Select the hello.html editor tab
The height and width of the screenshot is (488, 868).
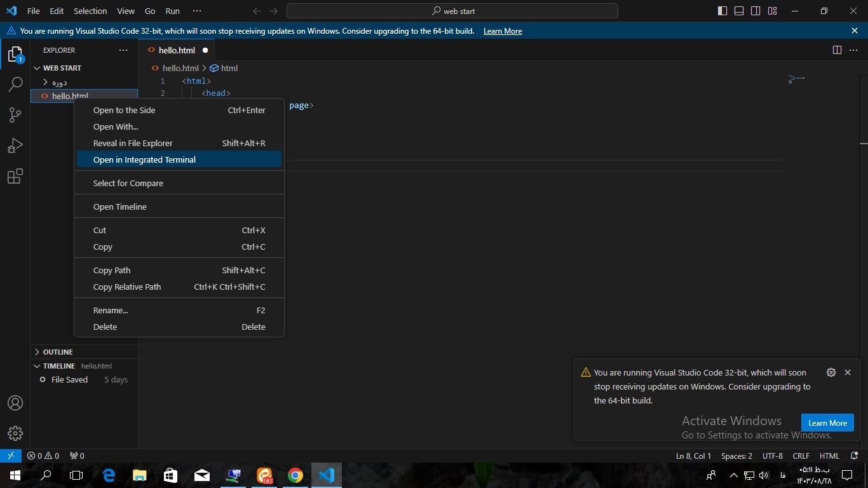[x=177, y=50]
